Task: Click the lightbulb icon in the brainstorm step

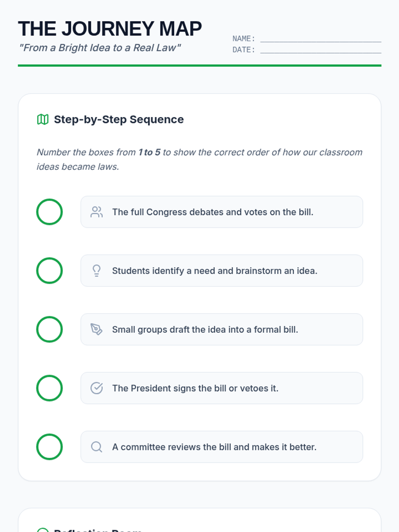Action: pyautogui.click(x=96, y=271)
